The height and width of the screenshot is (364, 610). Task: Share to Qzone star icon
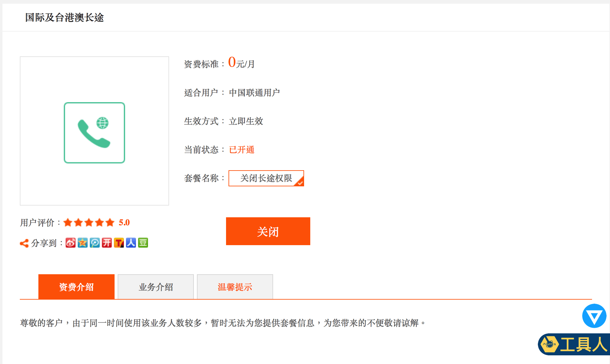click(83, 243)
